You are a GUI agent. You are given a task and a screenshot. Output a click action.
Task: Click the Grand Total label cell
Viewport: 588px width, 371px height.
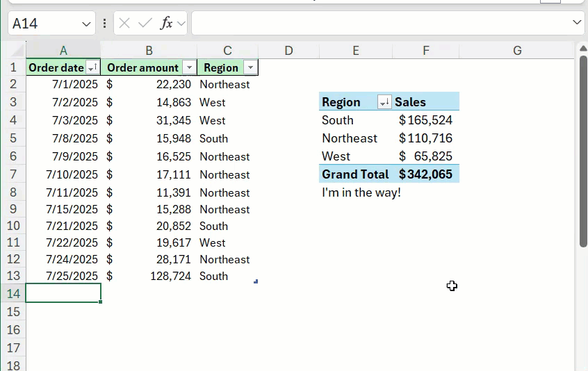click(x=356, y=174)
